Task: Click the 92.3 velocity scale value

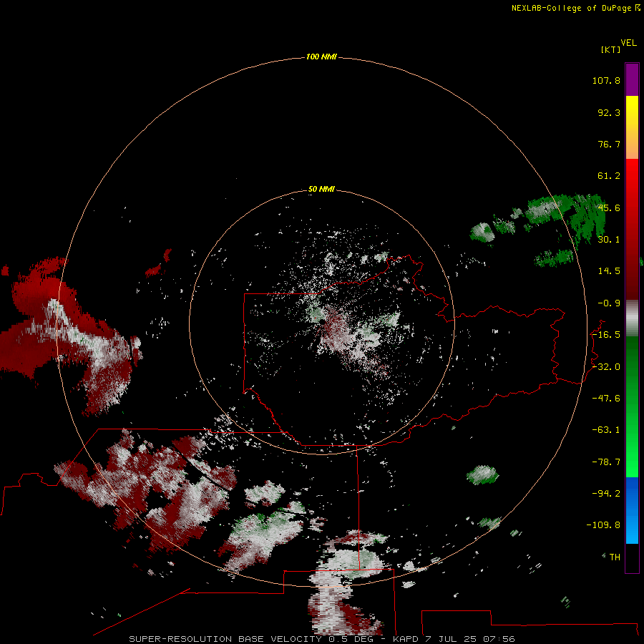Action: (609, 112)
